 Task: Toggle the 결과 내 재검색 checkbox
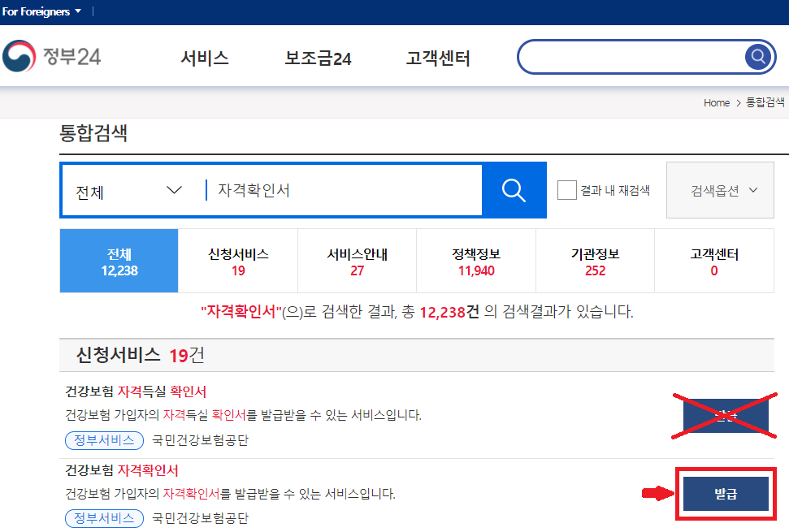[x=566, y=190]
